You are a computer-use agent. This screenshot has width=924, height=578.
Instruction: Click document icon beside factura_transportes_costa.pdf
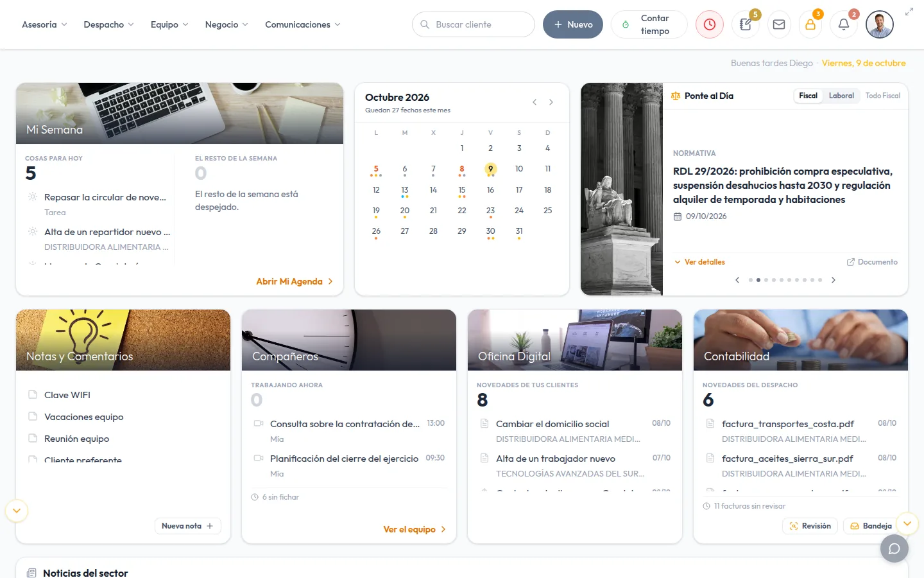click(x=710, y=423)
